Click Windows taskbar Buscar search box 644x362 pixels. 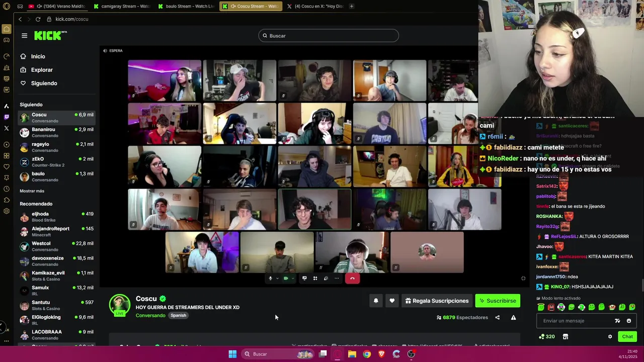click(x=278, y=354)
